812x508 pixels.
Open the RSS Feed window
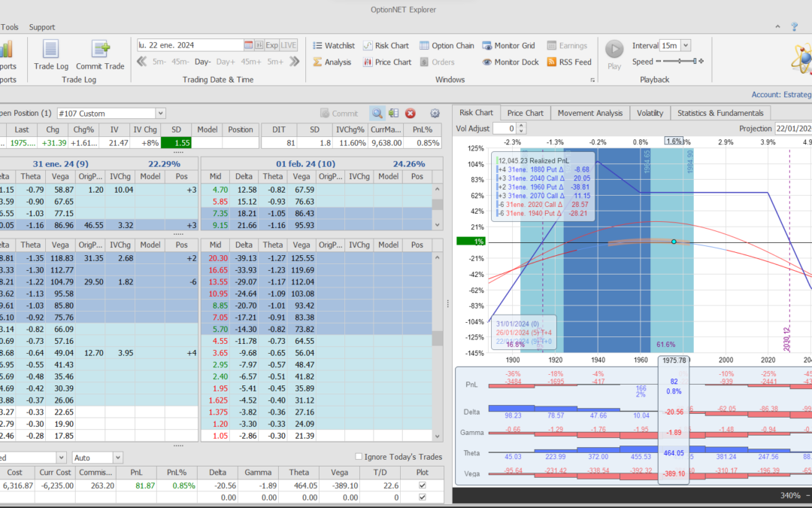[x=569, y=62]
